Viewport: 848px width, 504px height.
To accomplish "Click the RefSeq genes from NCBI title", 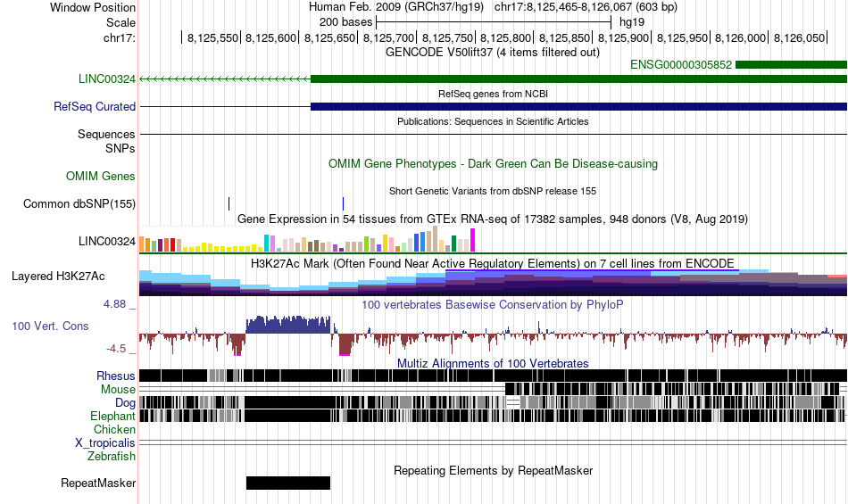I will [494, 94].
